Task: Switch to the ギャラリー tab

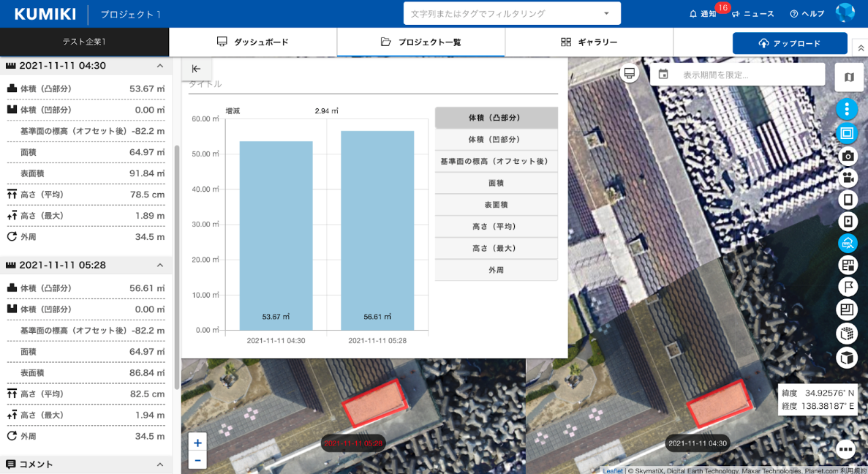Action: (x=589, y=42)
